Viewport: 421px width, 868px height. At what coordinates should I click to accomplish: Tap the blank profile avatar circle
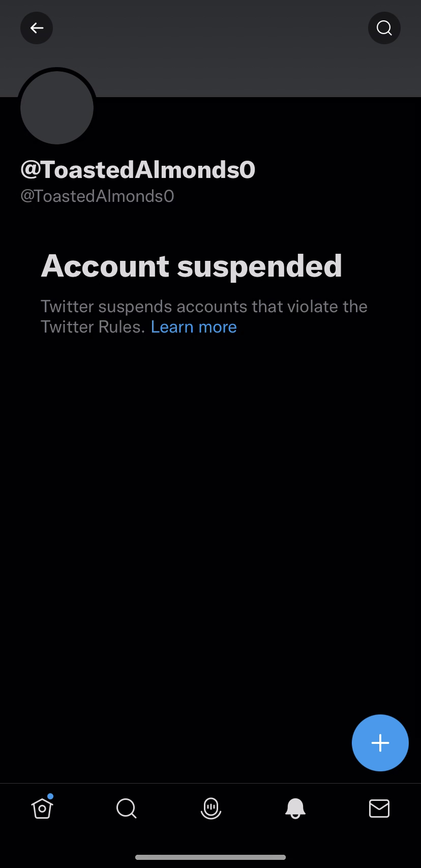tap(57, 107)
